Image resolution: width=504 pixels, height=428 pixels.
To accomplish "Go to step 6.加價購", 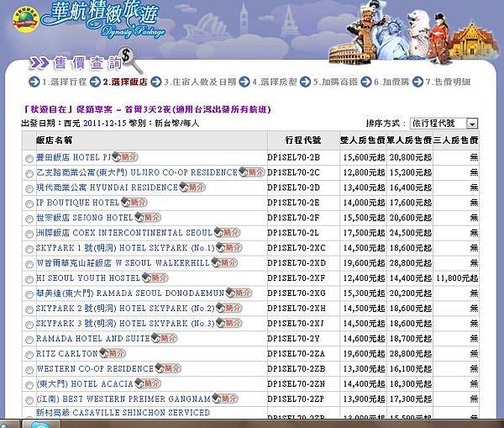I will (x=391, y=82).
